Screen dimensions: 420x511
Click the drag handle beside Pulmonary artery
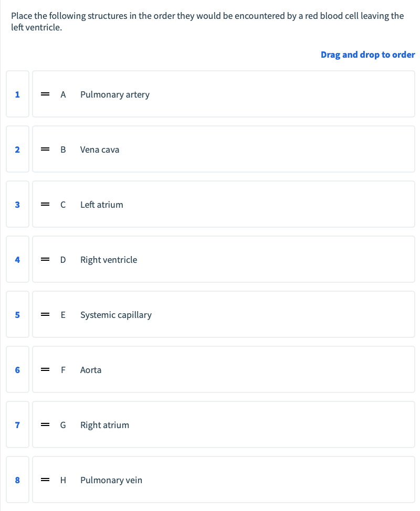[x=45, y=94]
